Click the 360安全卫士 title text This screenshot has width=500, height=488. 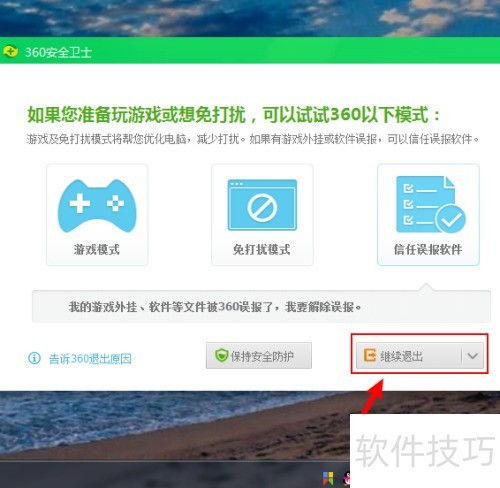(58, 52)
